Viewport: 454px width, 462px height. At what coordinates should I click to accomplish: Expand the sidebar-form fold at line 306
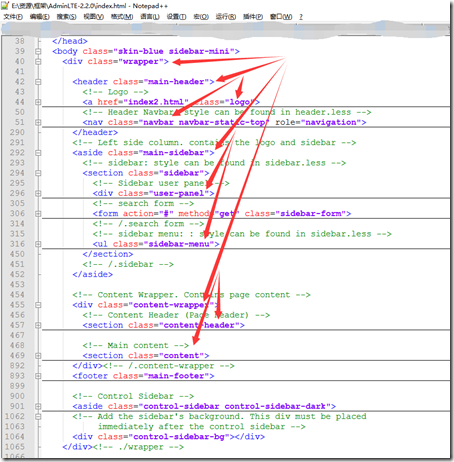pyautogui.click(x=38, y=214)
